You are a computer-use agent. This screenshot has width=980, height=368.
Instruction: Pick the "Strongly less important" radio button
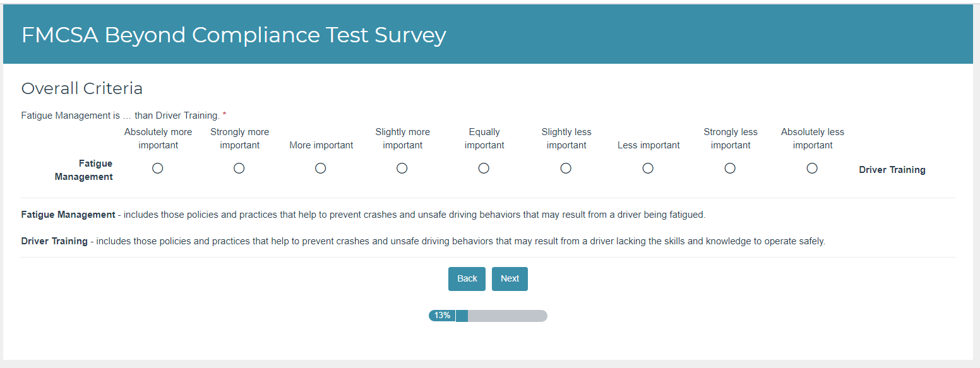pyautogui.click(x=730, y=169)
